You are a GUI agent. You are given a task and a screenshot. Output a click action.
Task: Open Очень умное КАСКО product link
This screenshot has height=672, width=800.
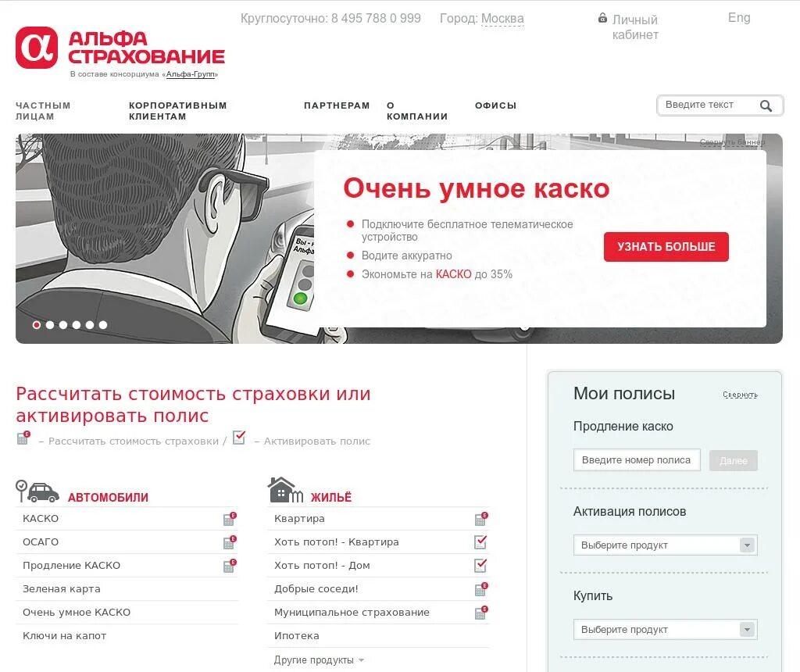click(x=77, y=613)
